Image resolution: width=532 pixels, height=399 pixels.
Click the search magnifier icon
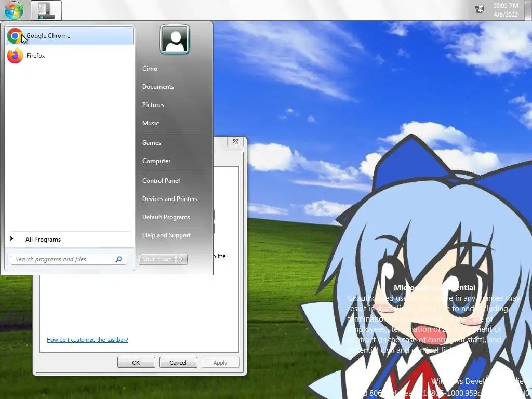tap(118, 259)
